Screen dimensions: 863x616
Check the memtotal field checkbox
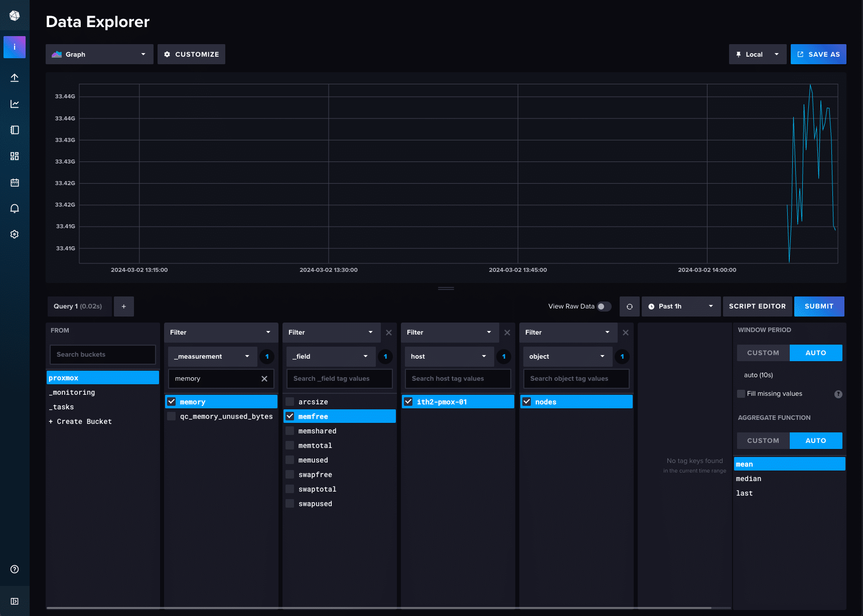290,445
